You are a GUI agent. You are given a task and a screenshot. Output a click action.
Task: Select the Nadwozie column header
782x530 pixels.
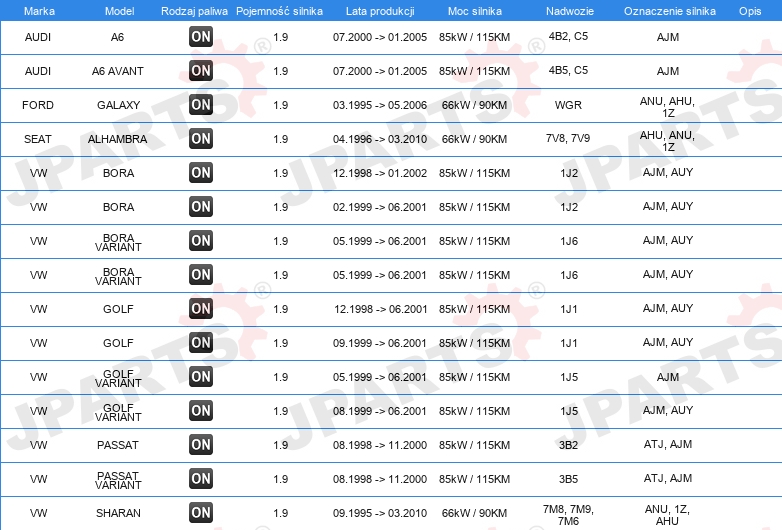pos(570,11)
